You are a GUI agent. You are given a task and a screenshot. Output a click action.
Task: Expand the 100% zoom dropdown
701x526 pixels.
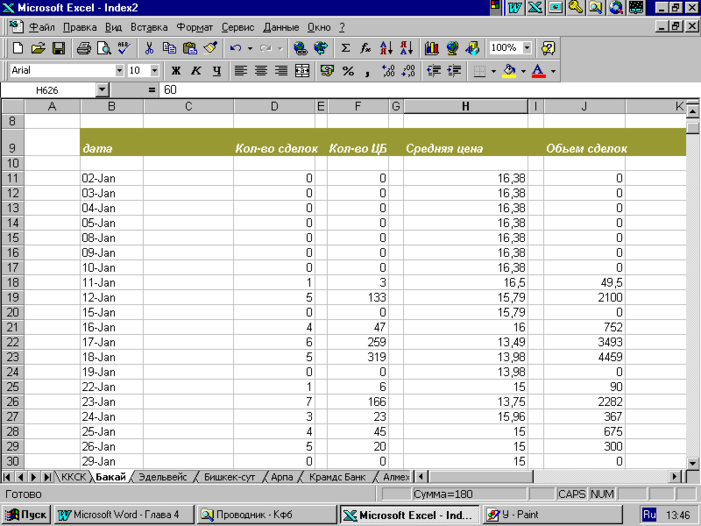click(x=527, y=48)
